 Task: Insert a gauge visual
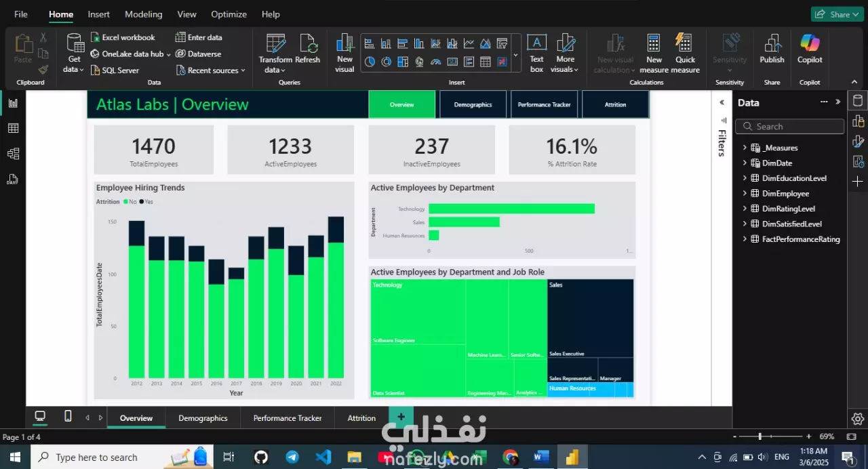coord(435,62)
